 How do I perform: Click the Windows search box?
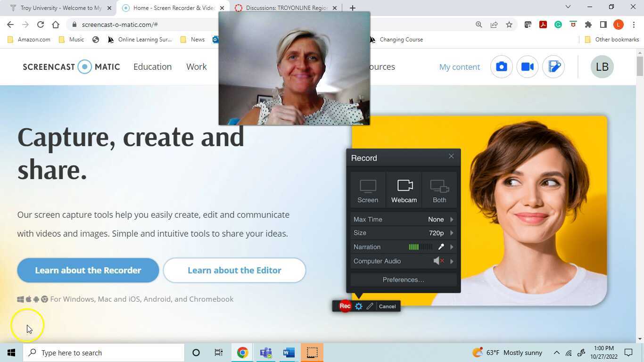pyautogui.click(x=104, y=353)
